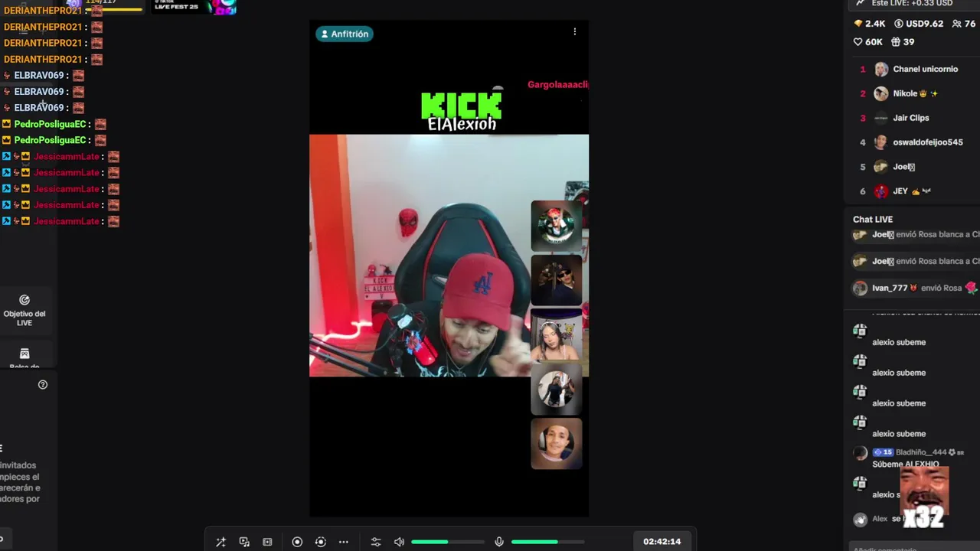Select second guest avatar with sunglasses
This screenshot has height=551, width=980.
[x=556, y=281]
